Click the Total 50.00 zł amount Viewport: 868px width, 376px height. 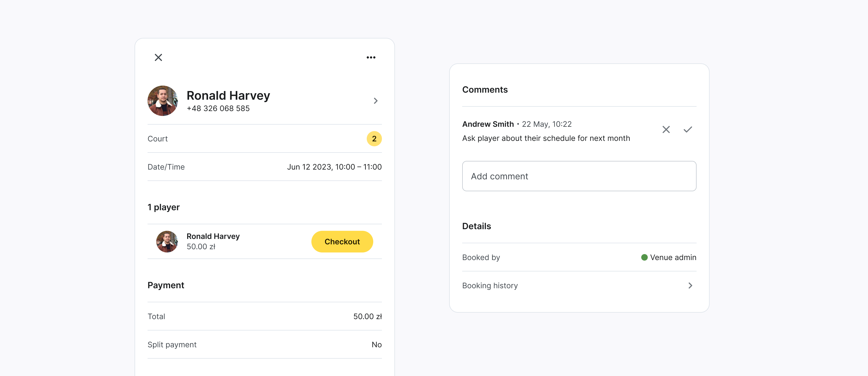[367, 316]
